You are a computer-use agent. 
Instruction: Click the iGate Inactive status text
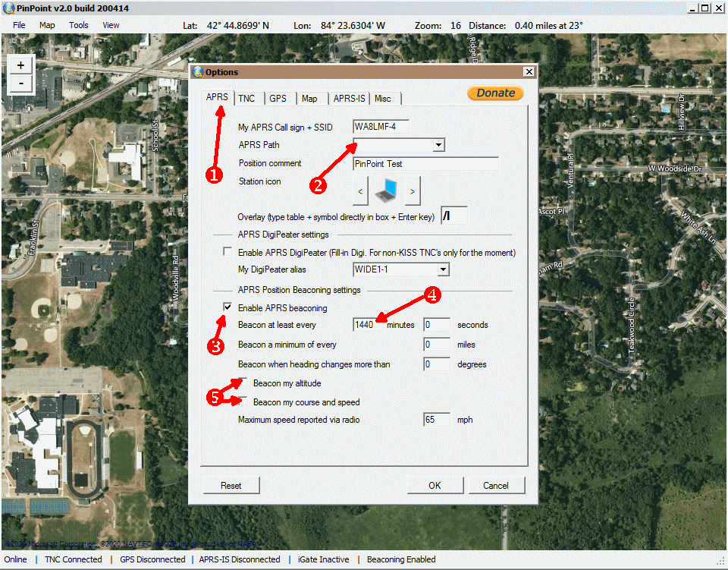[x=324, y=559]
